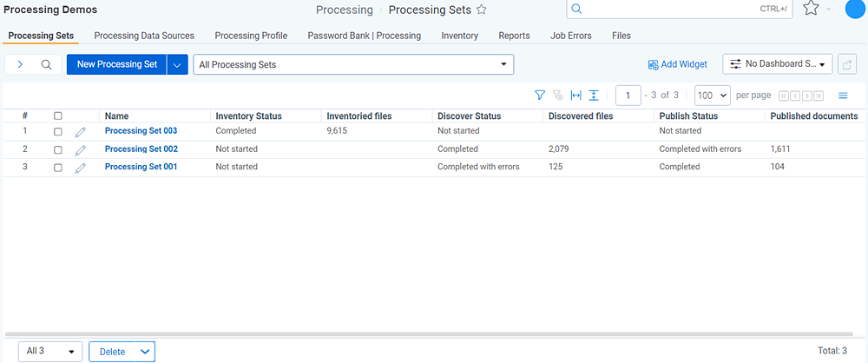
Task: Open the Processing Set 001 link
Action: [141, 166]
